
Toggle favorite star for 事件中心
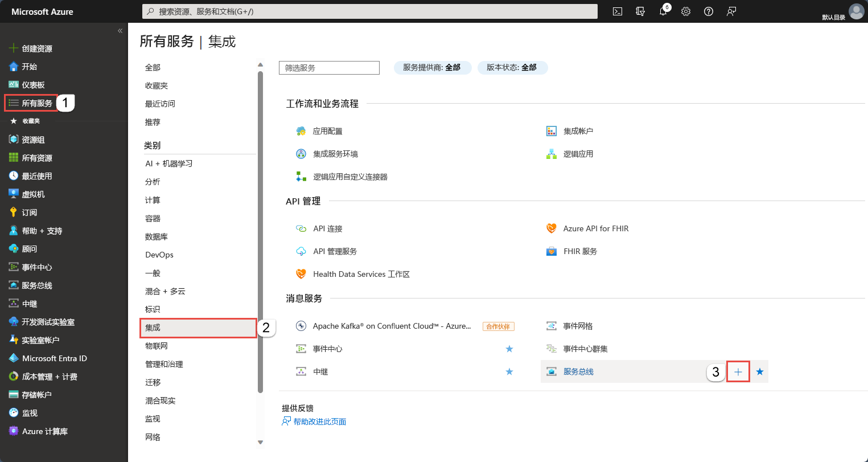point(509,349)
